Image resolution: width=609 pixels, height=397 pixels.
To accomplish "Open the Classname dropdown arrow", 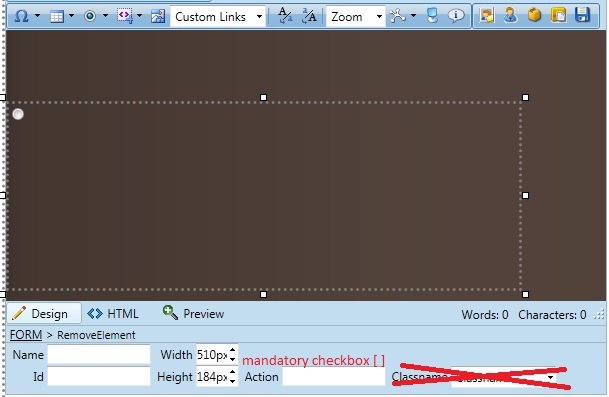I will click(x=550, y=377).
